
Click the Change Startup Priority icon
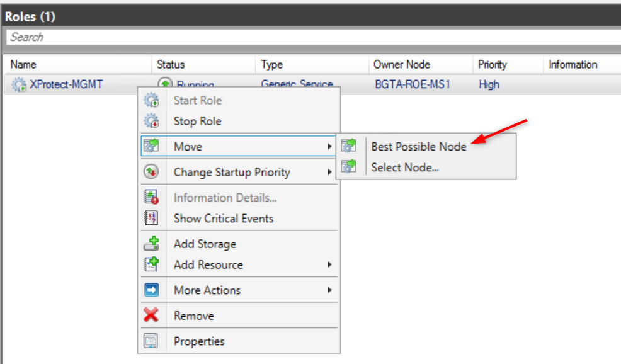click(151, 172)
